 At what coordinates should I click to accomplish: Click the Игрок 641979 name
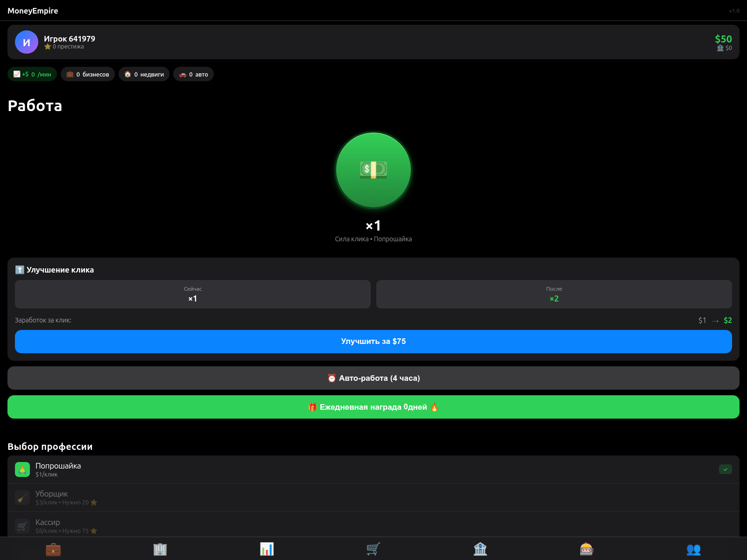click(x=70, y=39)
